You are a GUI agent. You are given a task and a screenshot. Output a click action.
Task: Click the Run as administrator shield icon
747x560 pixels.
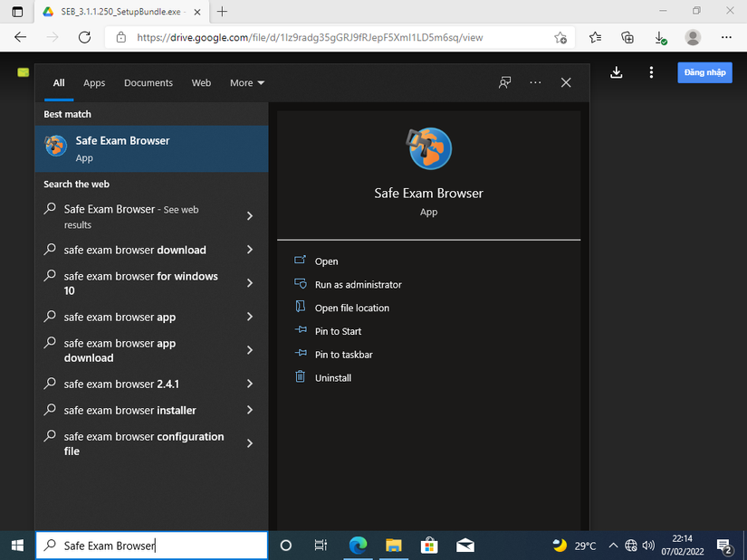click(300, 284)
